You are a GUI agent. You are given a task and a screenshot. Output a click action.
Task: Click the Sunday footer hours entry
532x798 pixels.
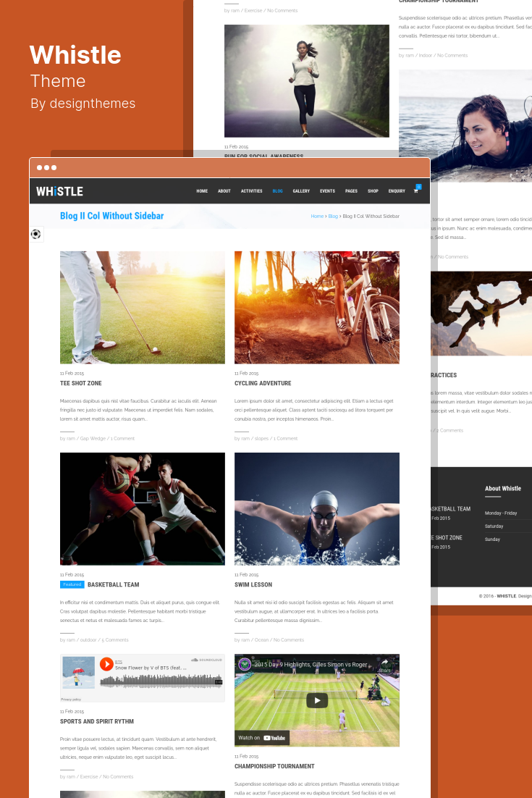click(492, 539)
